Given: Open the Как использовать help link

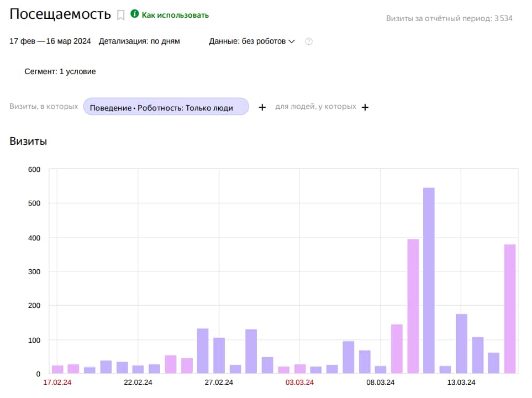Looking at the screenshot, I should 175,15.
